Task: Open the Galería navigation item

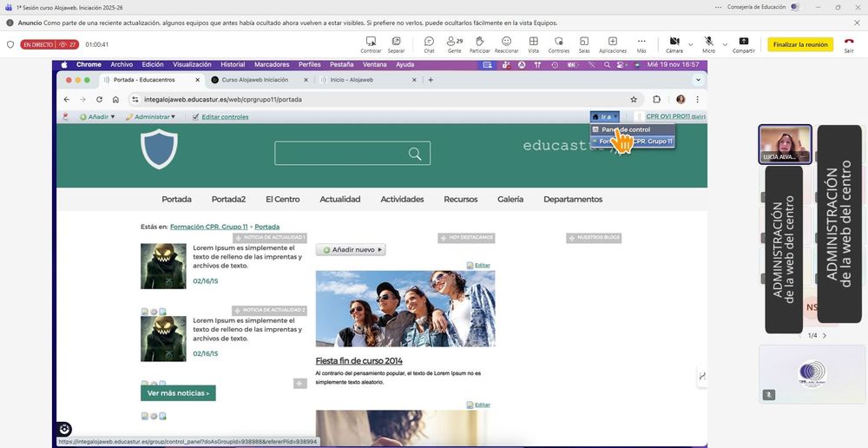Action: 510,200
